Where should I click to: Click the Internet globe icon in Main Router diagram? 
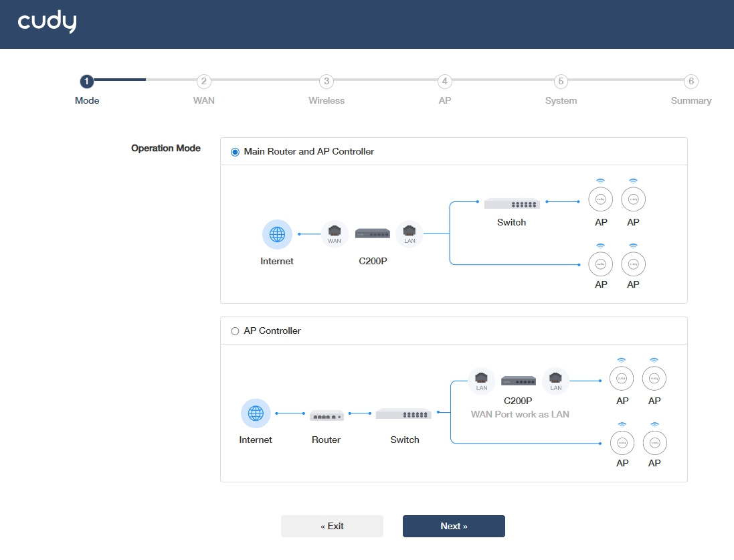(277, 234)
